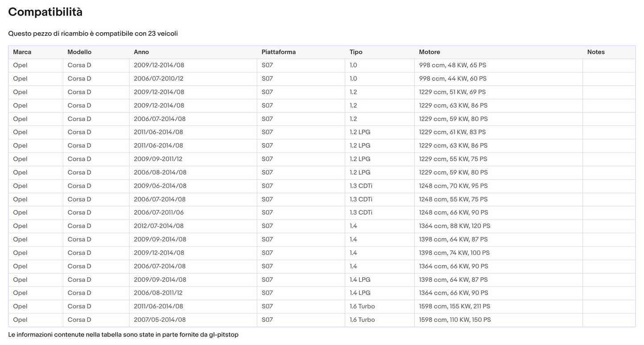The width and height of the screenshot is (644, 345).
Task: Click S07 in the 998 ccm 65 PS row
Action: pos(267,65)
